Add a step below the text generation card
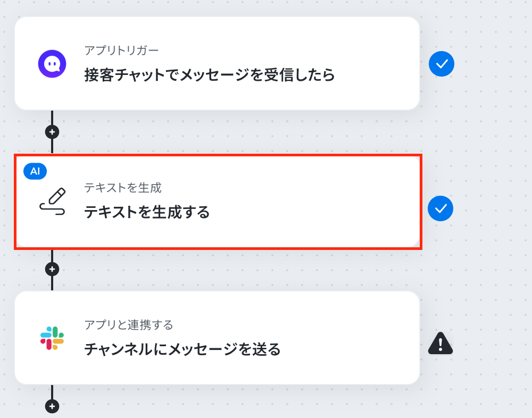Screen dimensions: 532x418 (x=52, y=270)
